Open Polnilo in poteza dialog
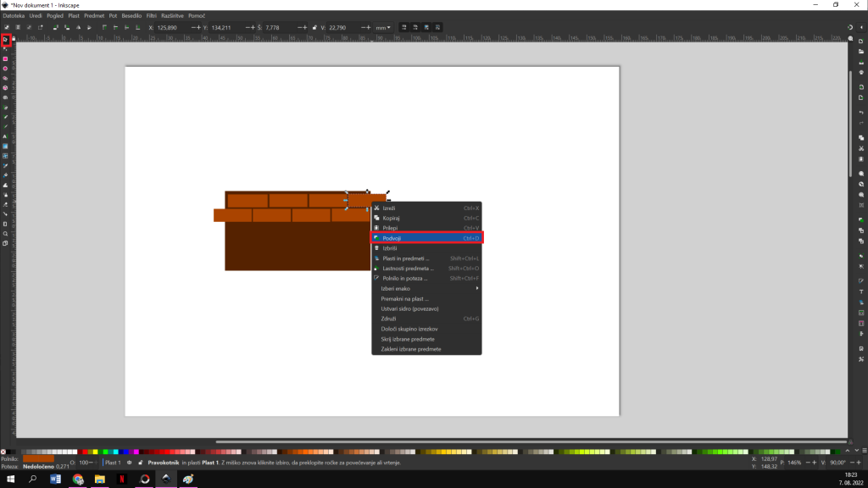Screen dimensions: 868x488 pyautogui.click(x=426, y=278)
